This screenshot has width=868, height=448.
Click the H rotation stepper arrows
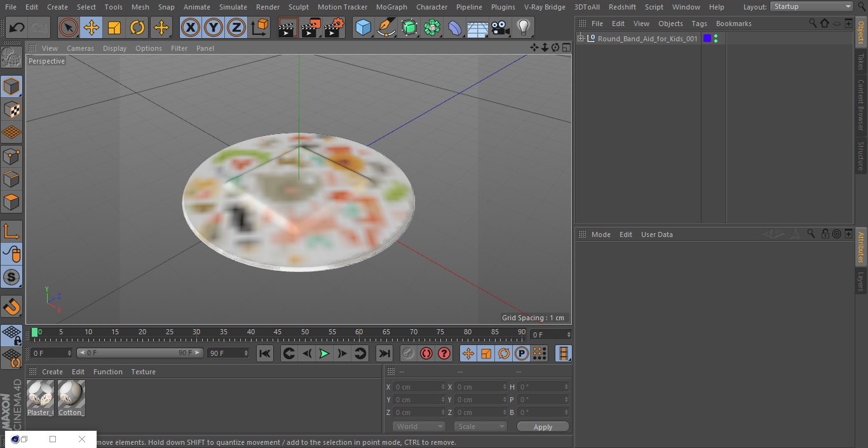(x=567, y=387)
